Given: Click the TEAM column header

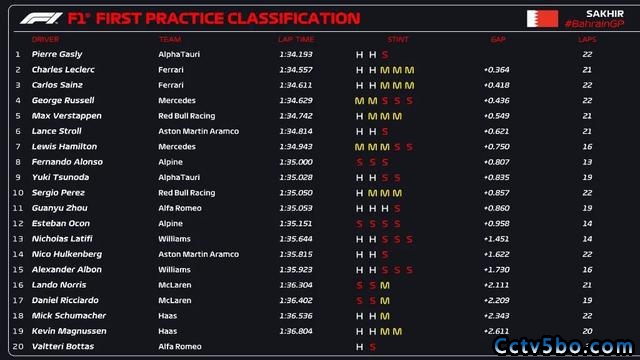Looking at the screenshot, I should 170,40.
